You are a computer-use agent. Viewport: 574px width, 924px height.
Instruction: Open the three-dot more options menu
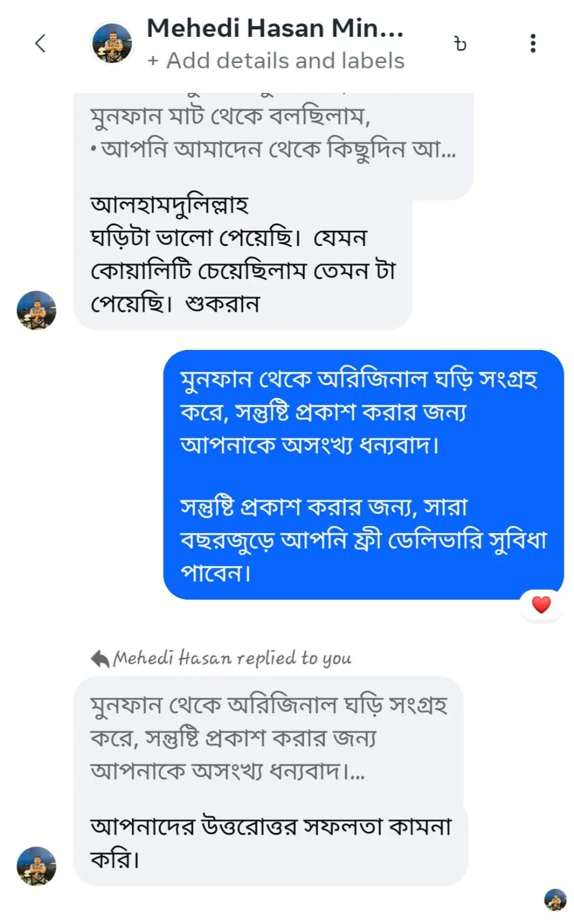[x=532, y=43]
